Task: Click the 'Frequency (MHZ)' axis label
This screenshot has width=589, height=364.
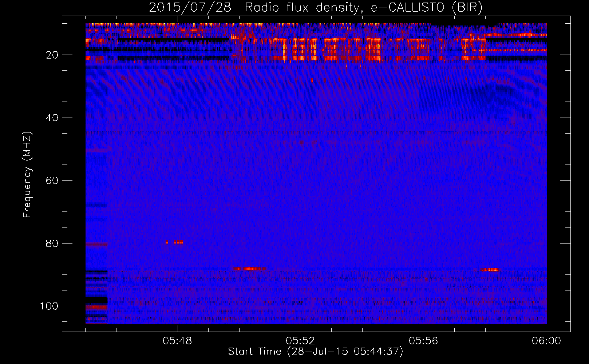Action: tap(27, 175)
